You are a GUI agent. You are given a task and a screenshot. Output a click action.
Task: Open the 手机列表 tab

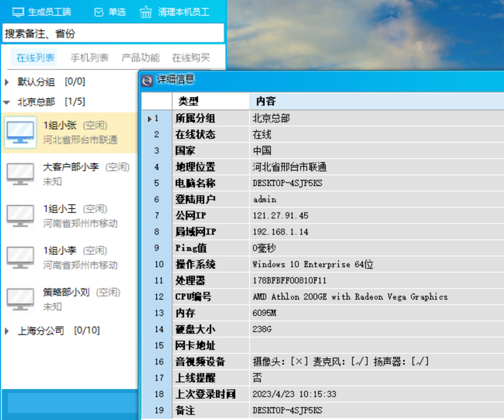click(89, 58)
